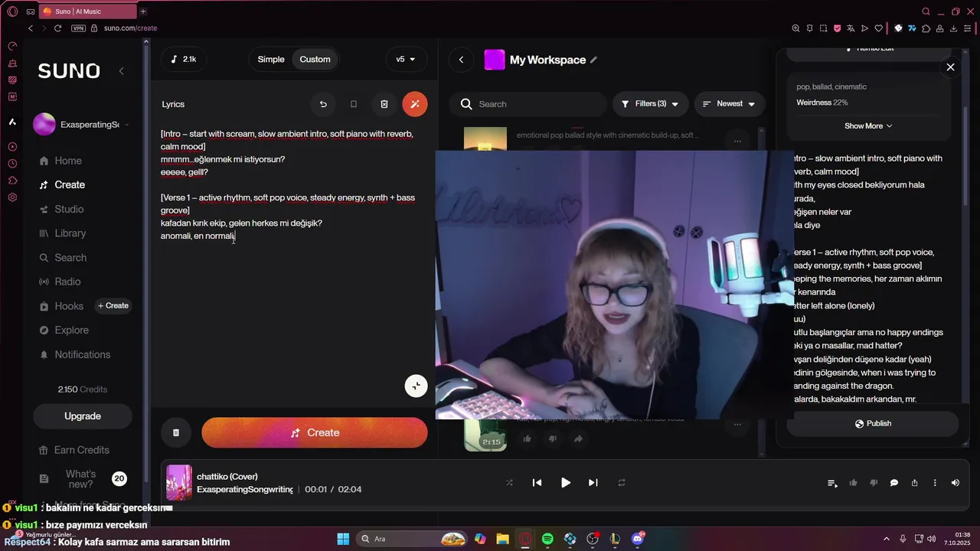
Task: Open the player bar three-dot menu
Action: (935, 483)
